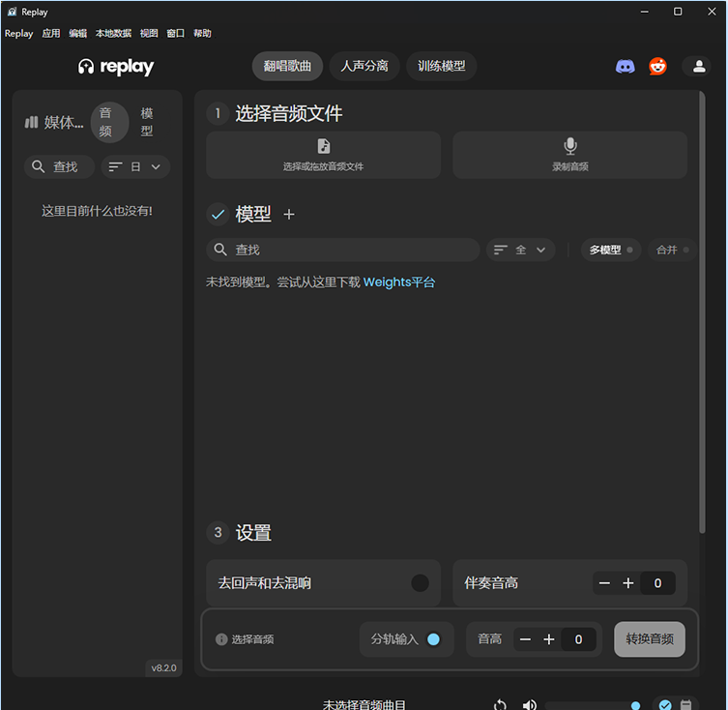The image size is (728, 710).
Task: Open the user account profile icon
Action: tap(696, 67)
